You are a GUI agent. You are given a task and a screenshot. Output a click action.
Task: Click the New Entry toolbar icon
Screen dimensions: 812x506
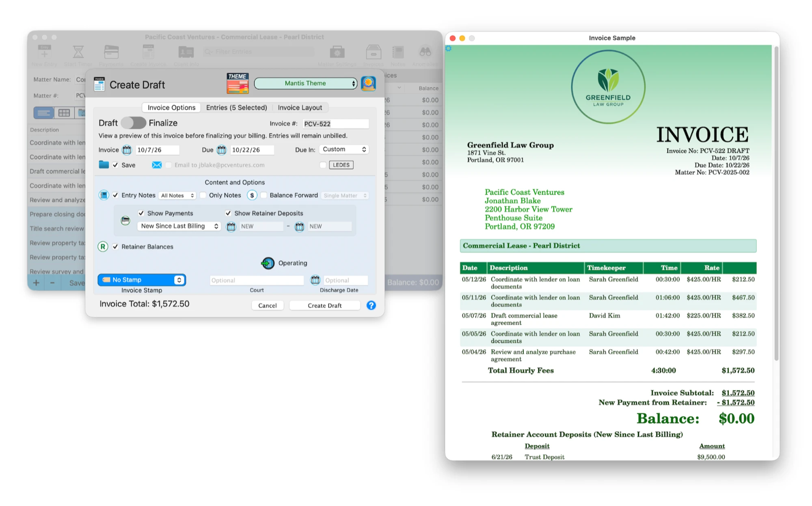[44, 52]
